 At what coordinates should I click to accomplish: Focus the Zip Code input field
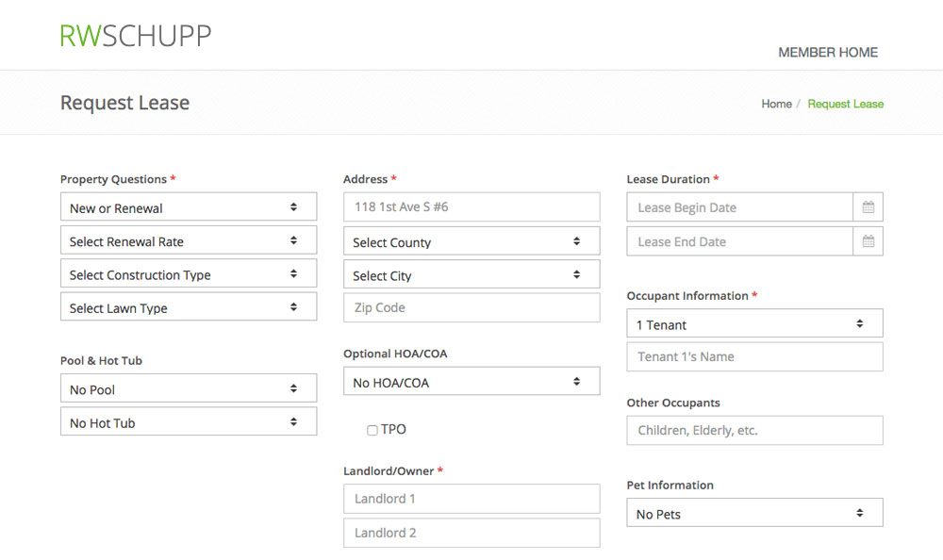tap(471, 307)
